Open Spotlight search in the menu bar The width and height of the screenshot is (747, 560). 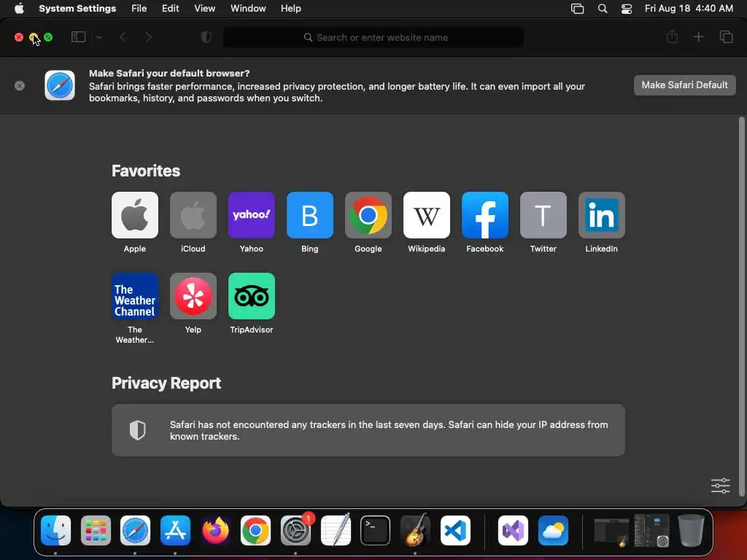coord(602,9)
